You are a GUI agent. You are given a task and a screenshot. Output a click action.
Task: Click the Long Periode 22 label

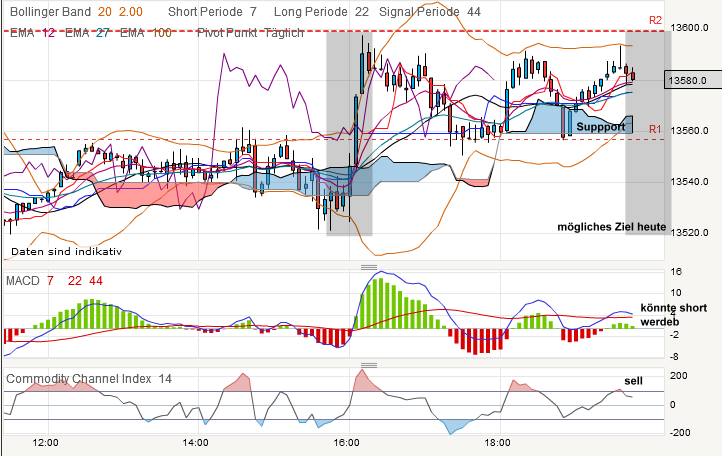click(x=321, y=12)
